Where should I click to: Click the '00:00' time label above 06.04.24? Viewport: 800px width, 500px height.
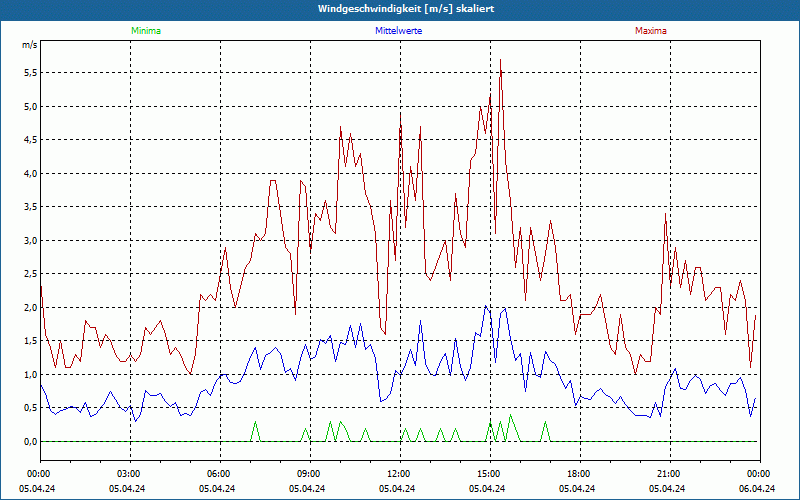click(758, 474)
